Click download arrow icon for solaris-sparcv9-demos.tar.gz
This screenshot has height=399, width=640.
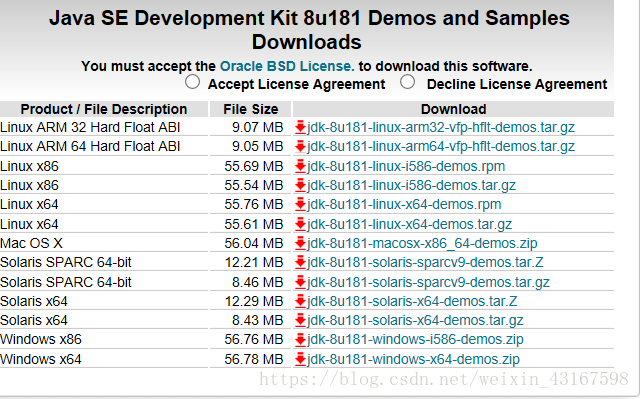point(300,282)
